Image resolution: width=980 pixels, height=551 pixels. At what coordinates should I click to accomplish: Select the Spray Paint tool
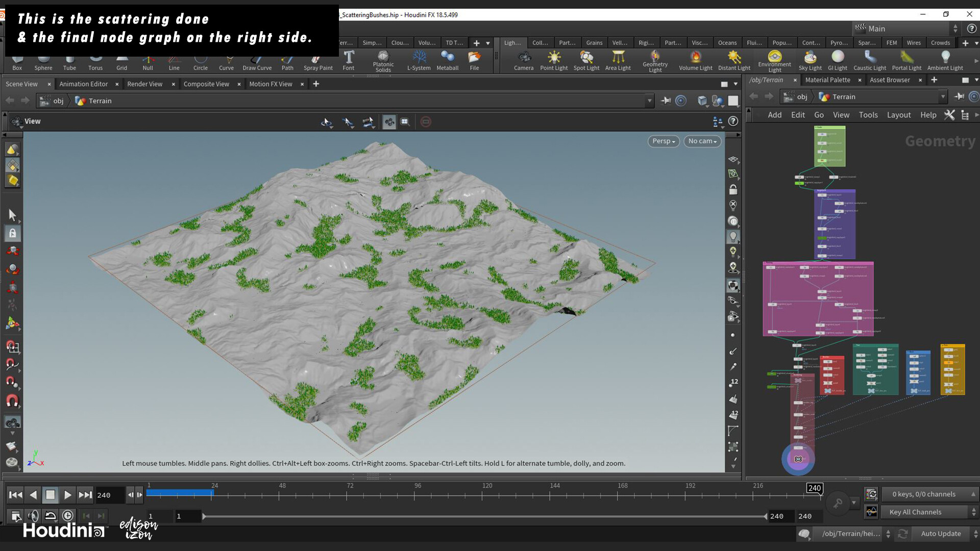(317, 61)
